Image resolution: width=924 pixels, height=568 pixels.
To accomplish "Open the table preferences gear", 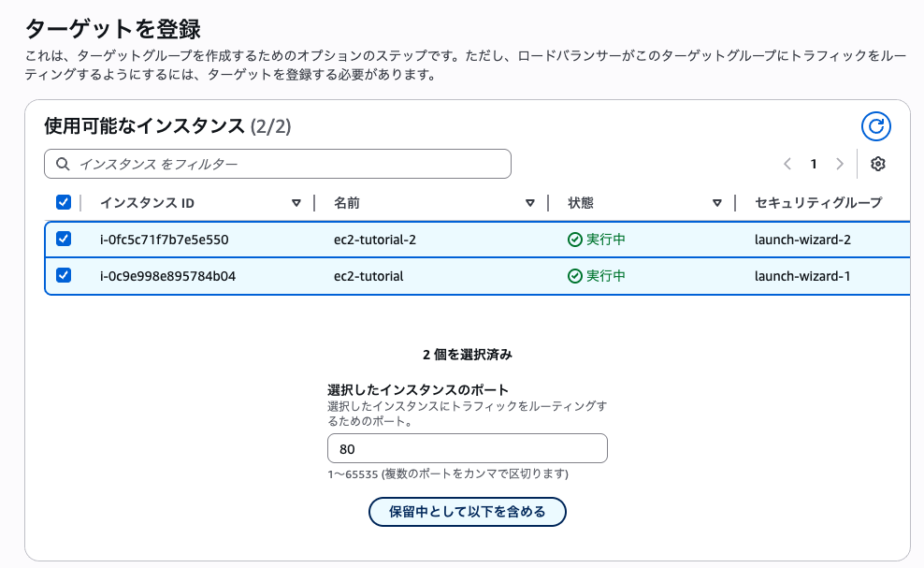I will (x=876, y=163).
